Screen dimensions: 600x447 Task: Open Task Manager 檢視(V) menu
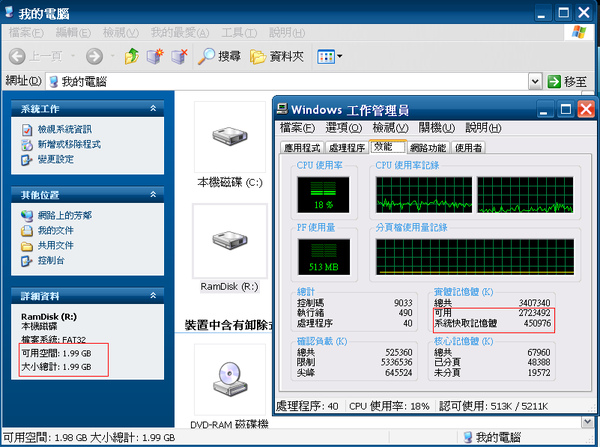coord(391,127)
